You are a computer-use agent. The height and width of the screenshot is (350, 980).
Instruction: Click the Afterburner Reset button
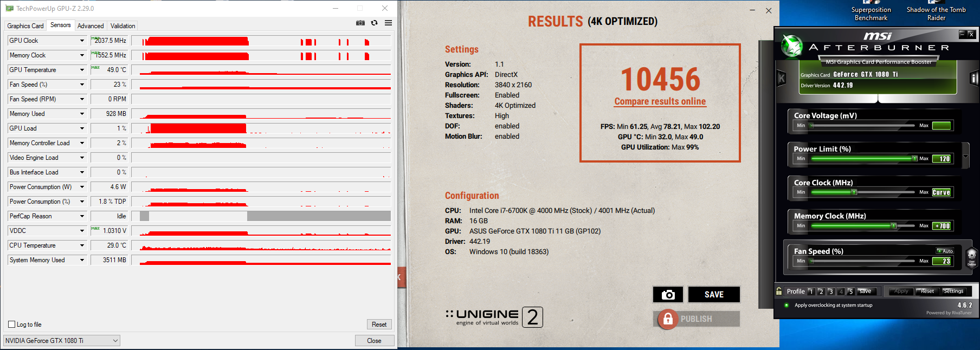click(x=927, y=291)
